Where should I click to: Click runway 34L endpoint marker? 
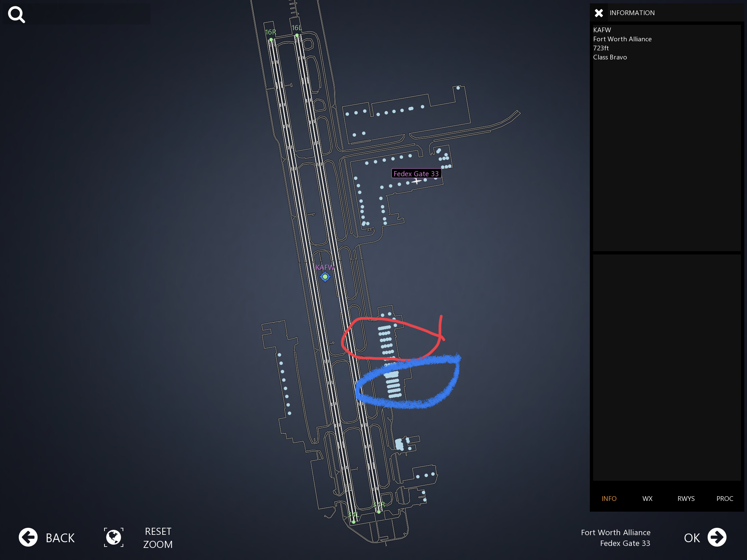coord(354,522)
